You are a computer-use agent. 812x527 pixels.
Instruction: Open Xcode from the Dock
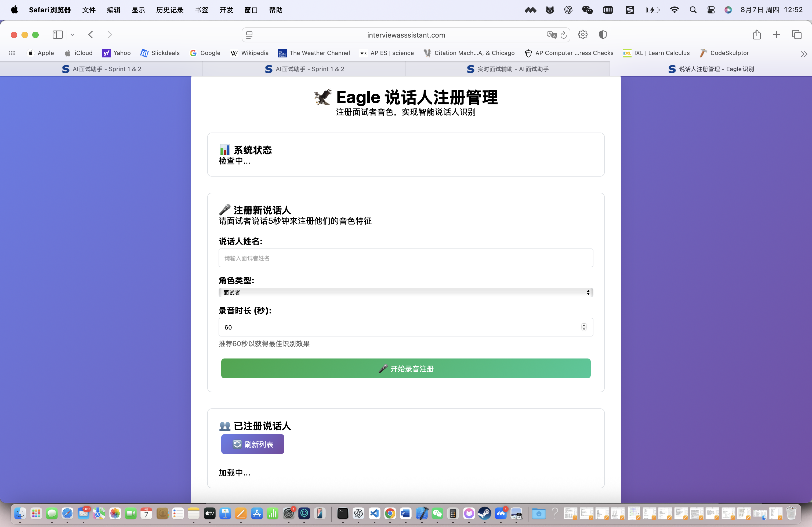pyautogui.click(x=422, y=513)
